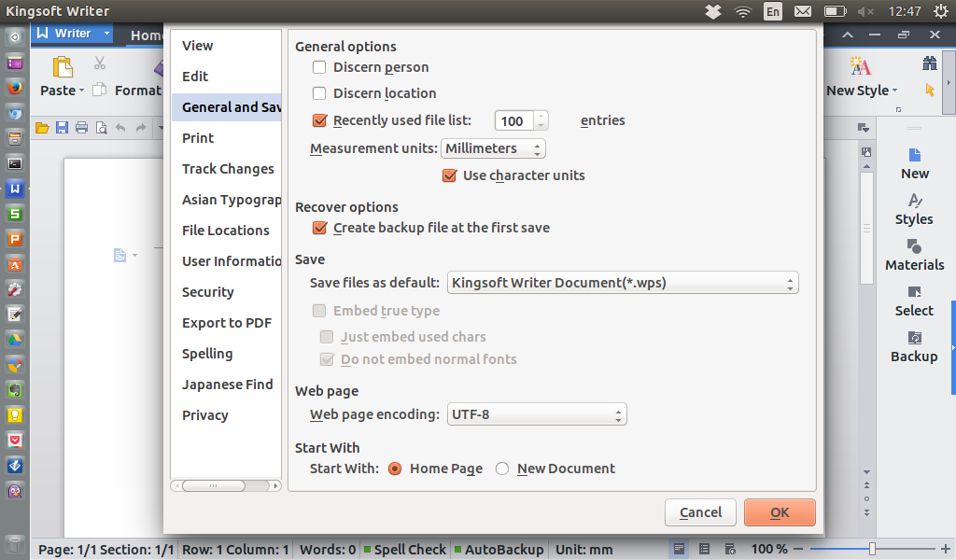The height and width of the screenshot is (560, 956).
Task: Click the recently used file list number field
Action: click(513, 120)
